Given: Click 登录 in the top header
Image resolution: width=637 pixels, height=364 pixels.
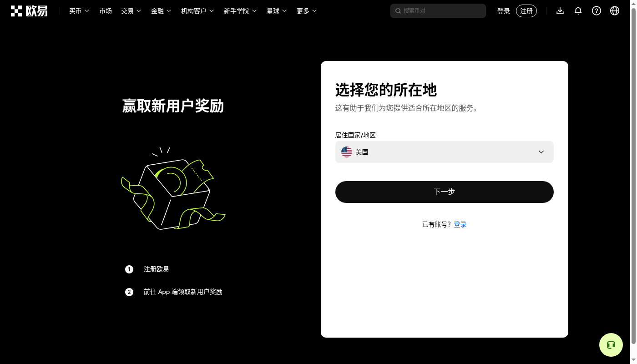Looking at the screenshot, I should click(x=504, y=11).
